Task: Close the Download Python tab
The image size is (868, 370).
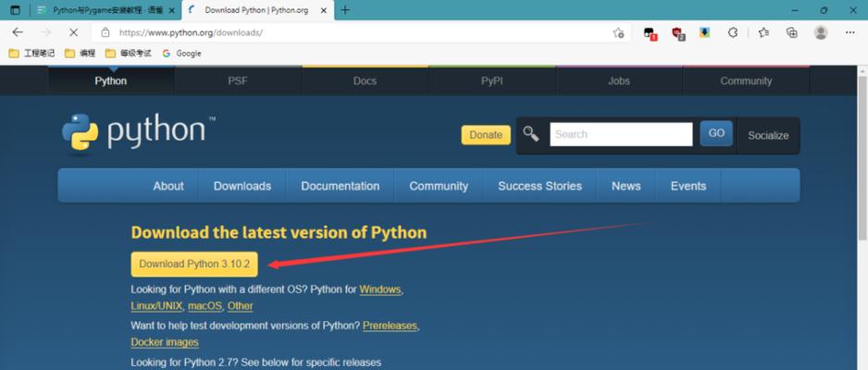Action: tap(324, 10)
